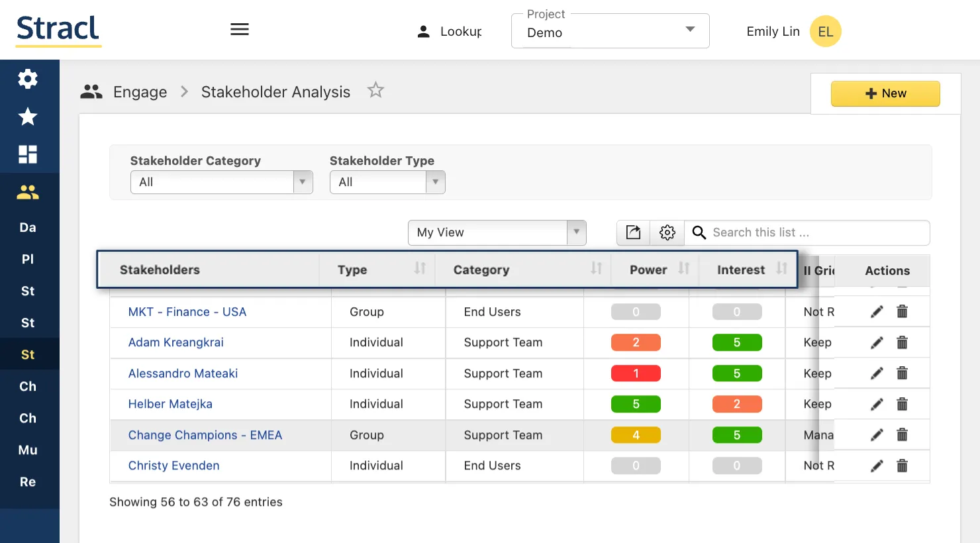980x543 pixels.
Task: Expand the Stakeholder Category dropdown
Action: point(221,182)
